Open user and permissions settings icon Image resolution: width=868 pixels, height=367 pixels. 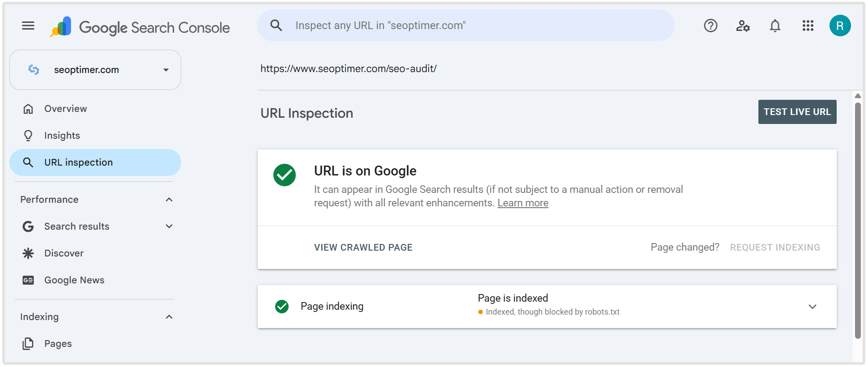[743, 26]
